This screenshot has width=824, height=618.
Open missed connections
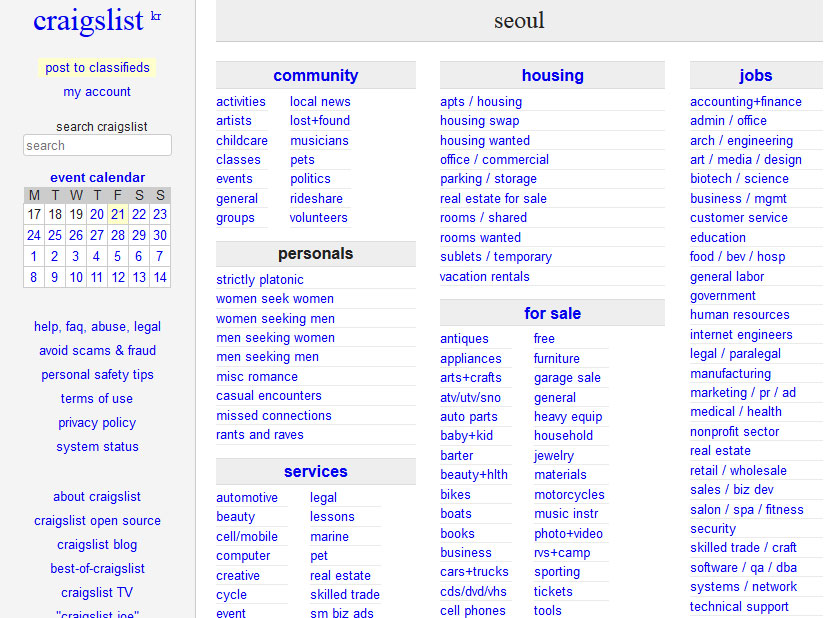pos(274,416)
